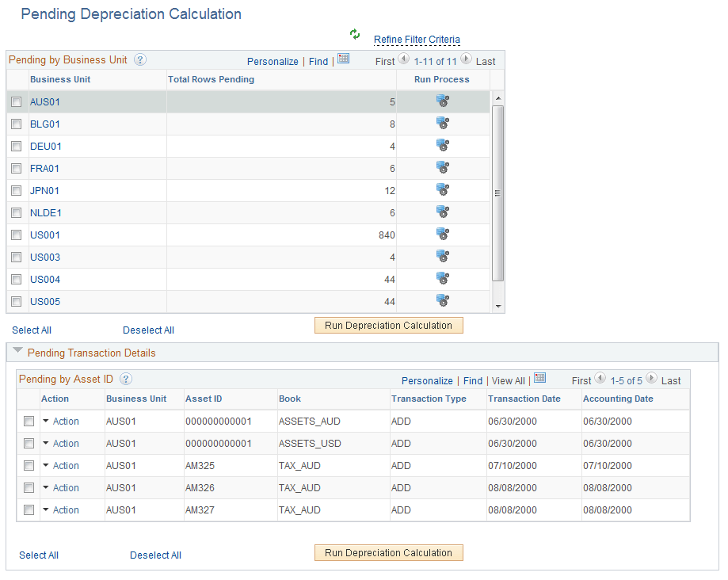Check the first asset row for ASSETS_AUD
This screenshot has height=580, width=728.
pos(28,421)
